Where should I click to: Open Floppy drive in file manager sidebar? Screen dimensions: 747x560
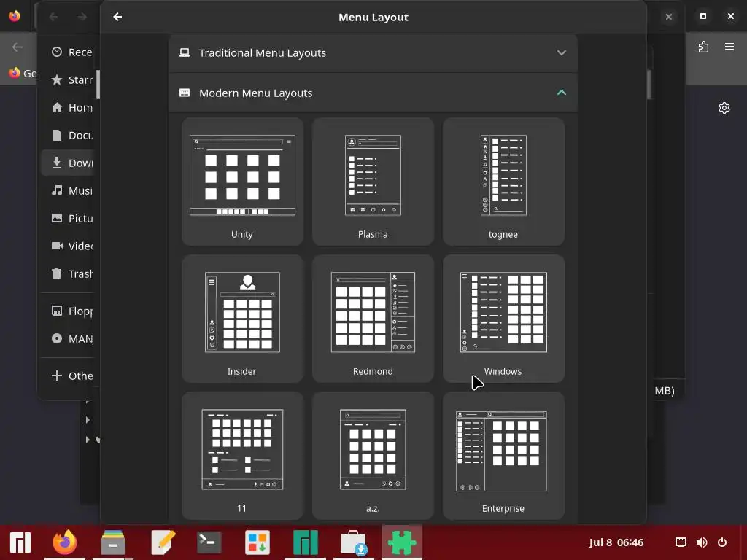pyautogui.click(x=71, y=311)
